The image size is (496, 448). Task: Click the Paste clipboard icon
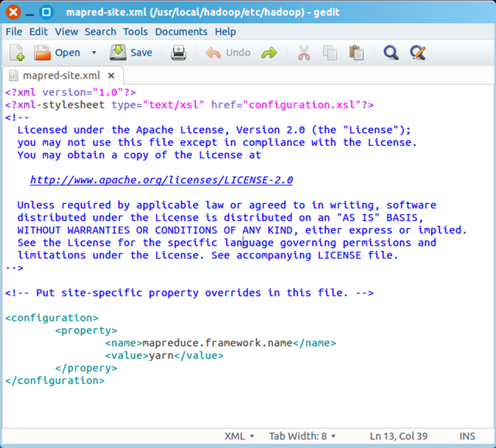click(x=356, y=53)
